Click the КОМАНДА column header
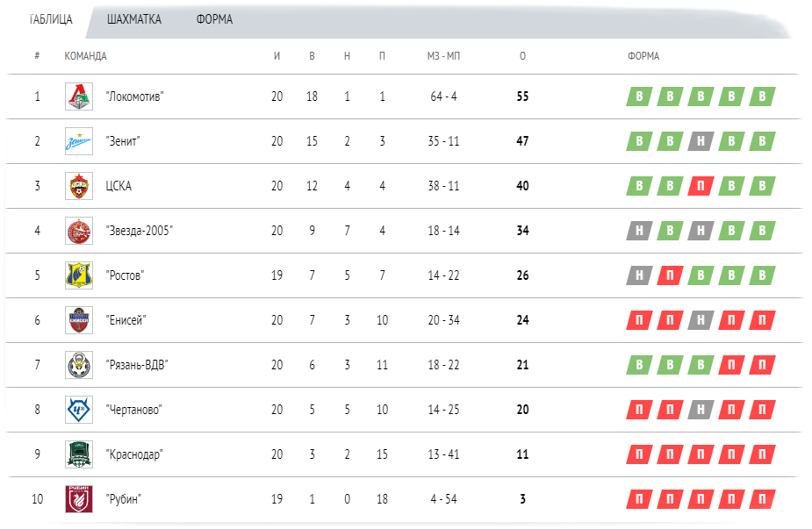 click(x=85, y=56)
